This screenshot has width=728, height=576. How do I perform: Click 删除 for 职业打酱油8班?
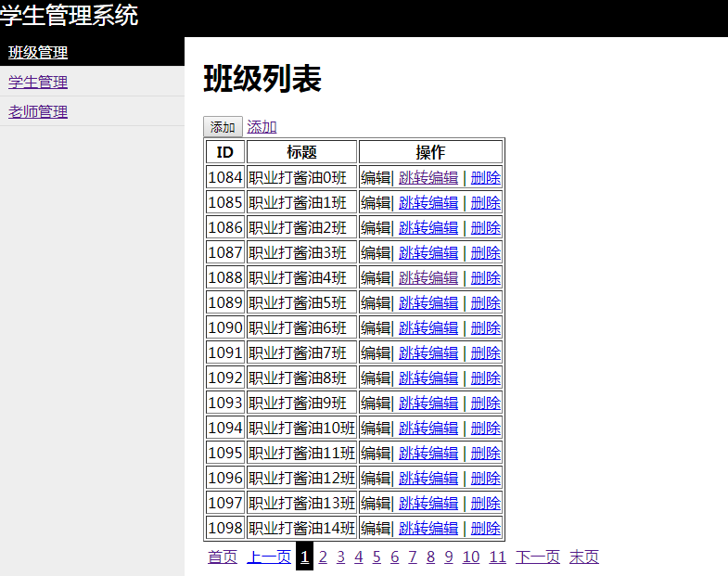486,378
